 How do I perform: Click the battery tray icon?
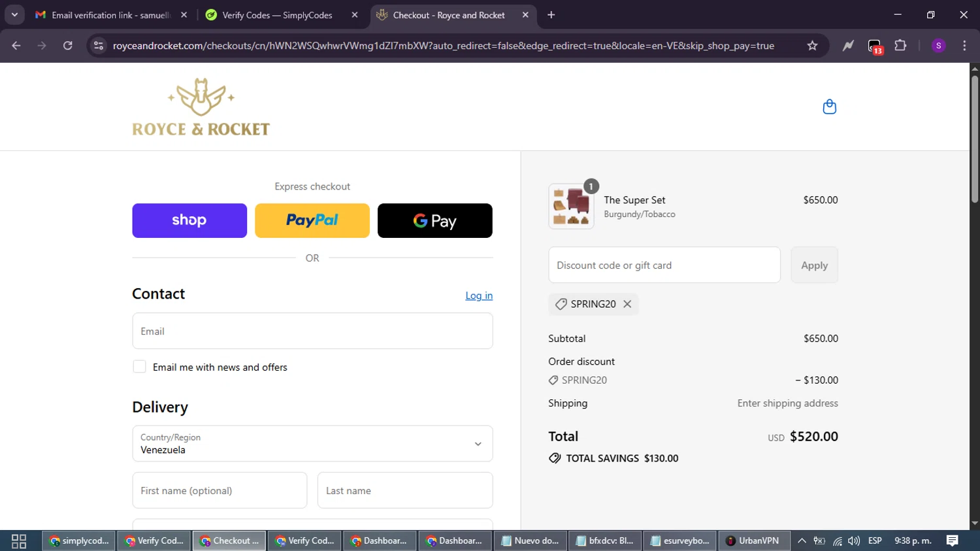(x=819, y=541)
